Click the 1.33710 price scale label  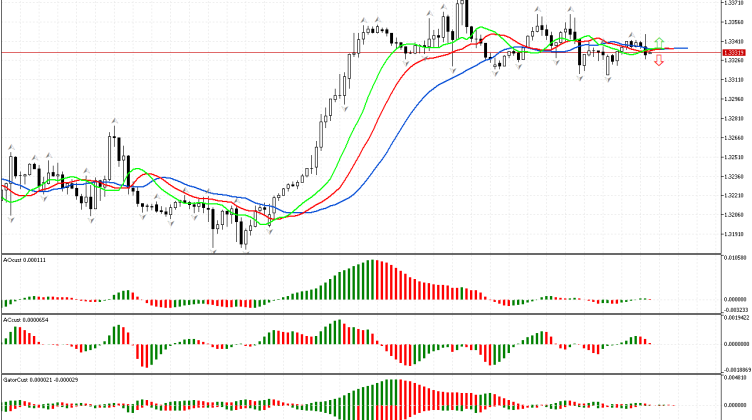pos(735,3)
